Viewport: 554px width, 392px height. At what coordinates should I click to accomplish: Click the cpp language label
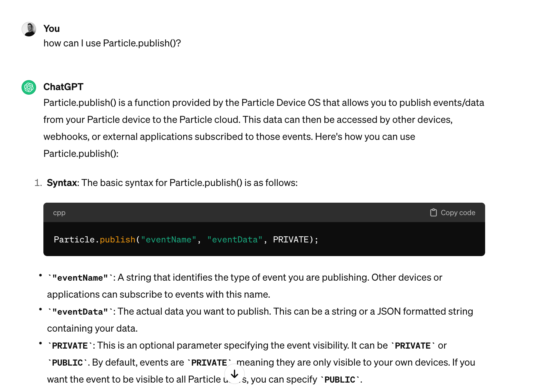pos(59,213)
